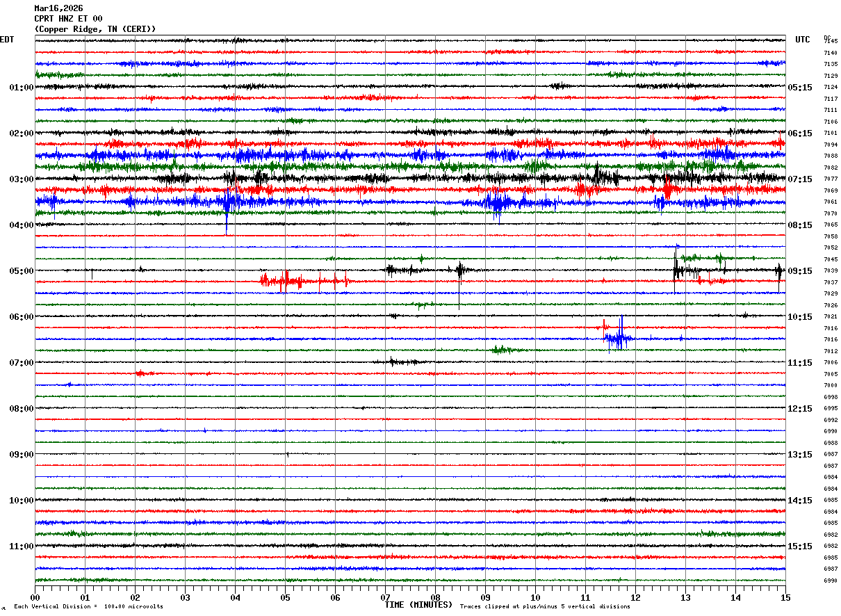This screenshot has width=841, height=616.
Task: Click the EDT timezone label
Action: [7, 40]
